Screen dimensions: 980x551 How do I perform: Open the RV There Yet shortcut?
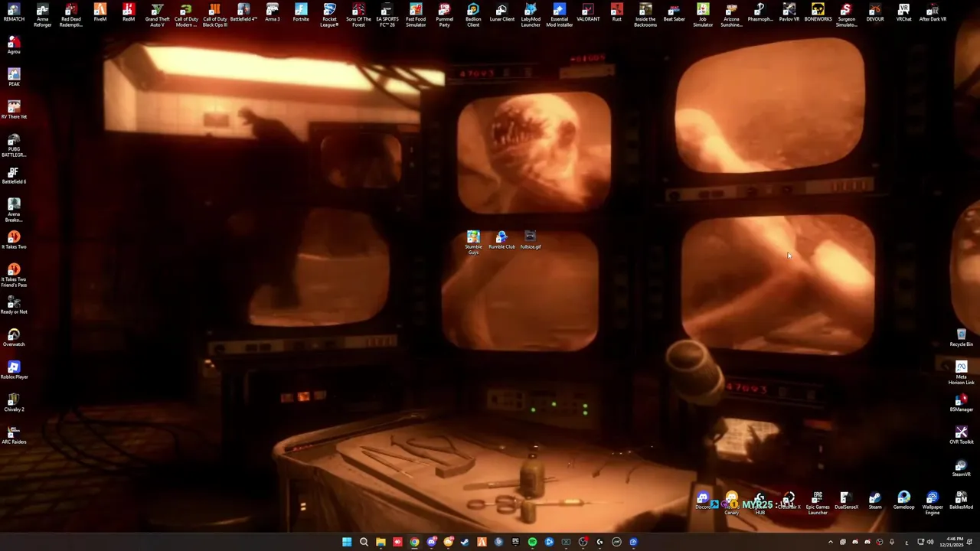point(14,110)
